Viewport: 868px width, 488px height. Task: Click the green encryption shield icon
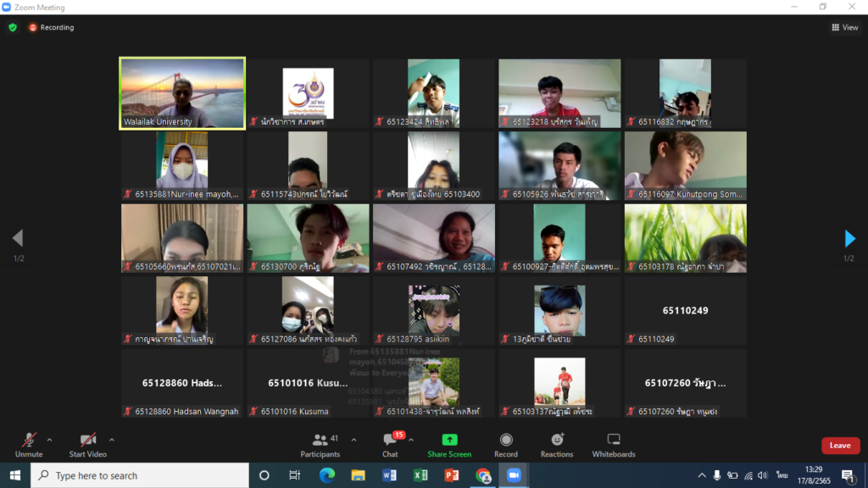(x=13, y=27)
